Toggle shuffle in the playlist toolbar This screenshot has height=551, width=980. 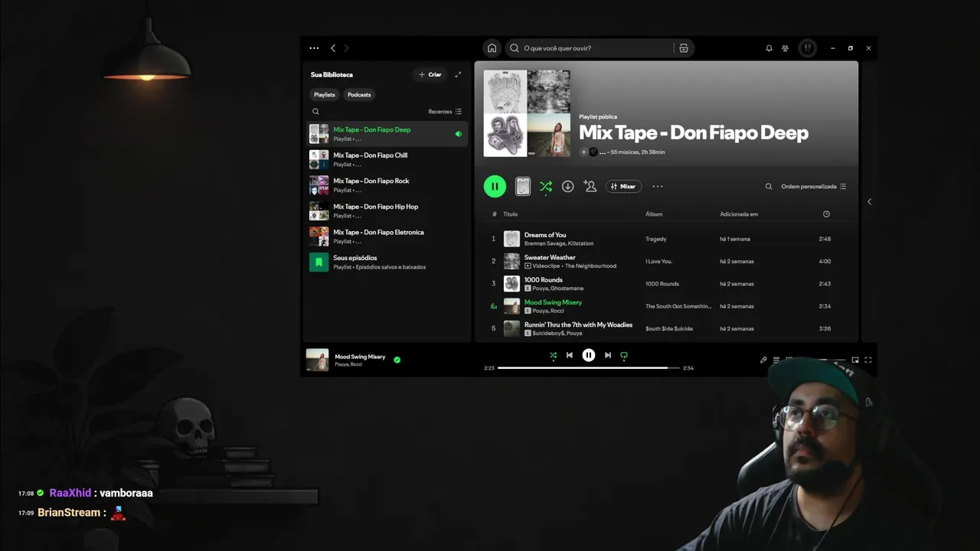tap(546, 186)
